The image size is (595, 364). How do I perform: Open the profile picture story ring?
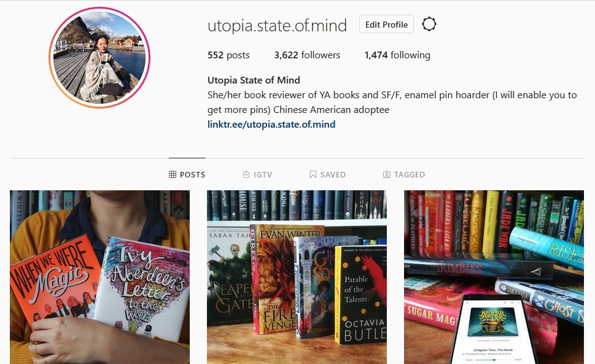(x=99, y=58)
